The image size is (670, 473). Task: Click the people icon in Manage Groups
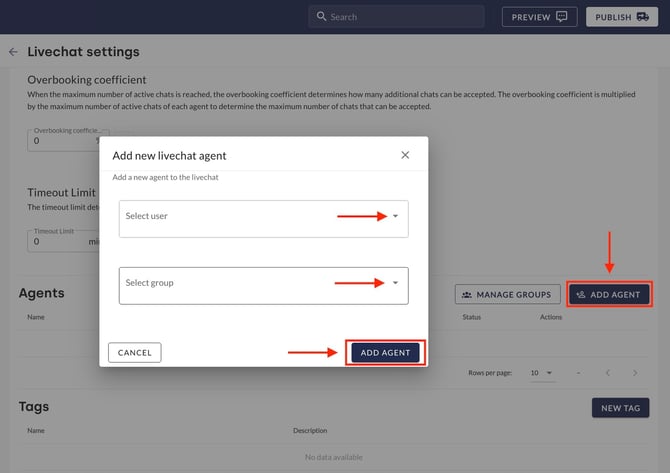pyautogui.click(x=469, y=295)
